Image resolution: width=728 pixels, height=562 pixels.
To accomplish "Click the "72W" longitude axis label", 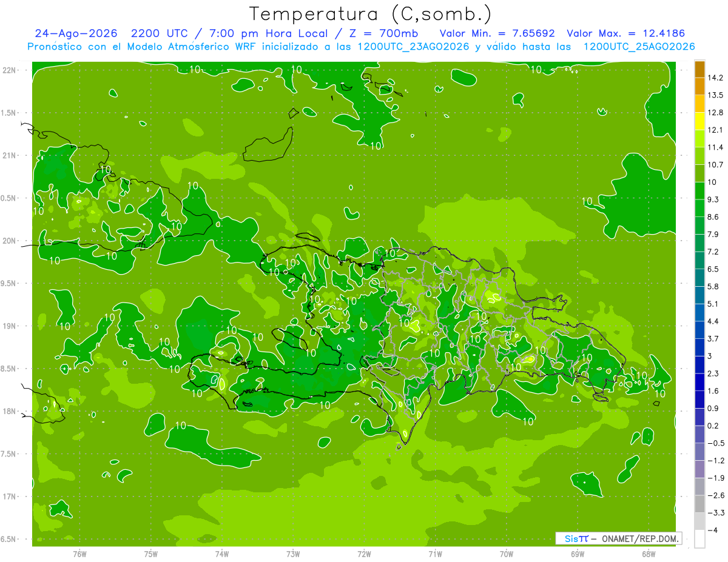I will click(x=364, y=554).
